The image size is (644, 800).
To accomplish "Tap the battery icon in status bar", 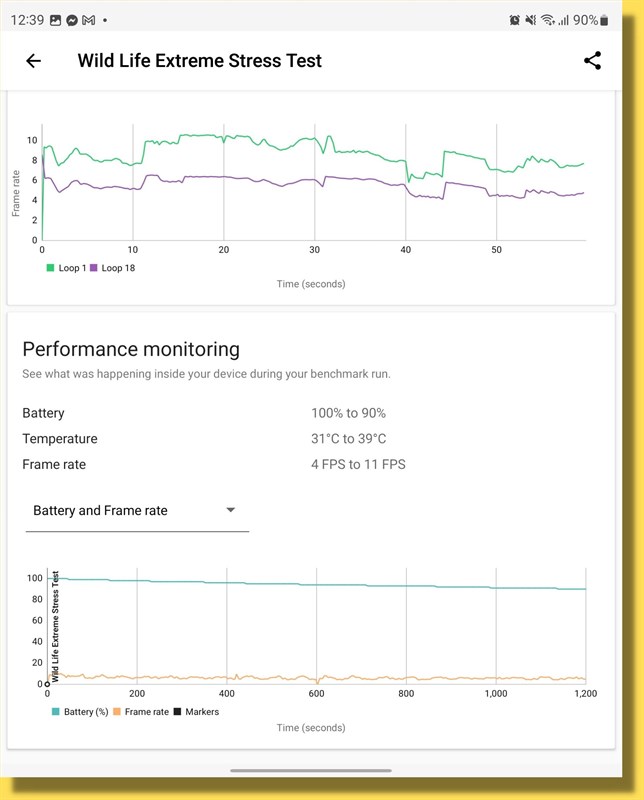I will pos(603,20).
